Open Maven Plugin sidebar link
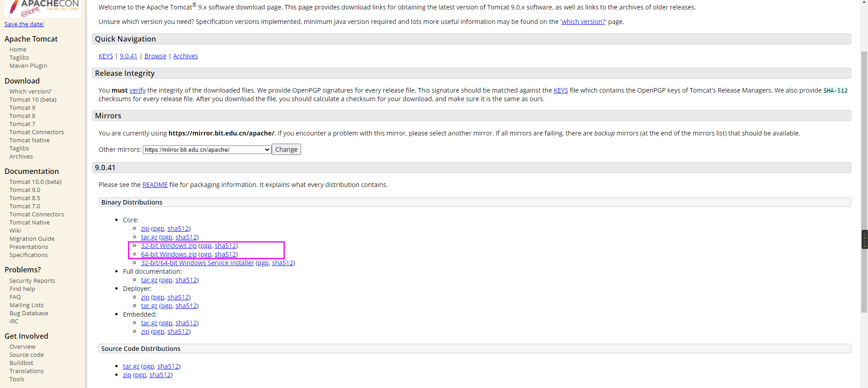868x388 pixels. point(28,66)
